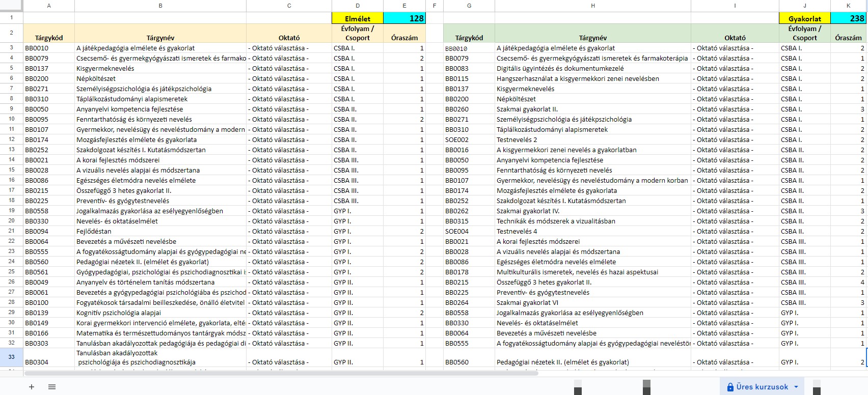The image size is (868, 395).
Task: Select column J header
Action: pyautogui.click(x=805, y=6)
